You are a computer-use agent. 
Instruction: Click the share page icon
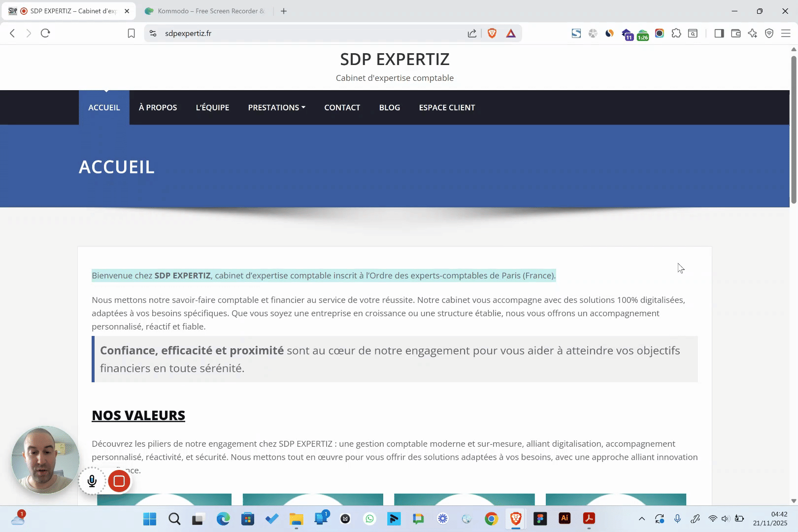(472, 33)
